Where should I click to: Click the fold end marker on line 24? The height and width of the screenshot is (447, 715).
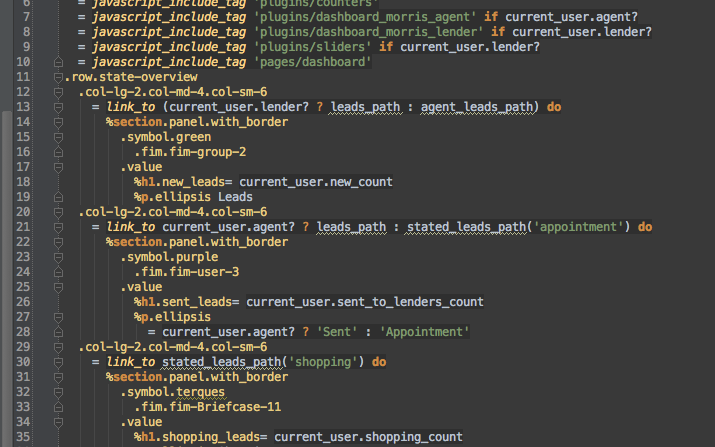tap(58, 272)
